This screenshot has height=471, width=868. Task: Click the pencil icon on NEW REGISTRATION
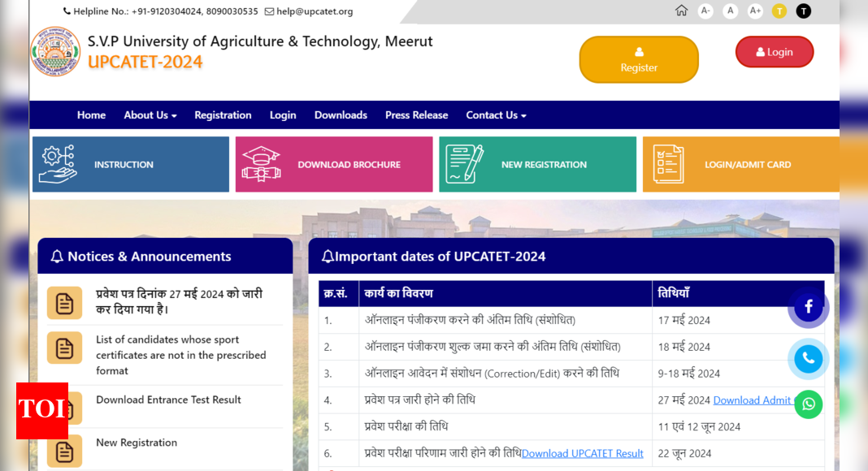464,164
